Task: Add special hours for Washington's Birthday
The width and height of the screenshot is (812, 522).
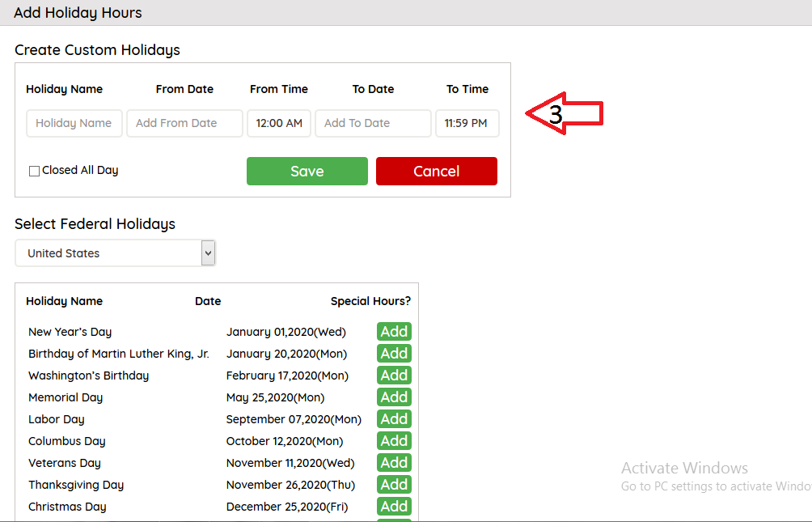Action: click(394, 376)
